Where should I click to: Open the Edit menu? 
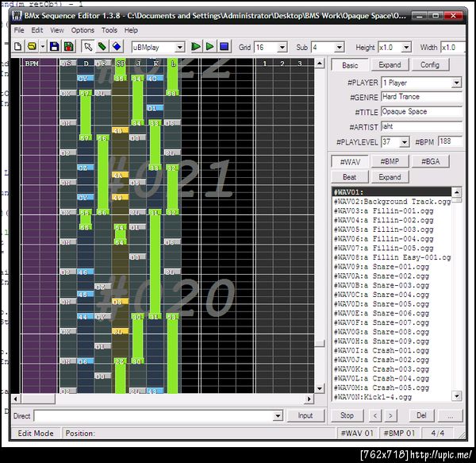[37, 30]
